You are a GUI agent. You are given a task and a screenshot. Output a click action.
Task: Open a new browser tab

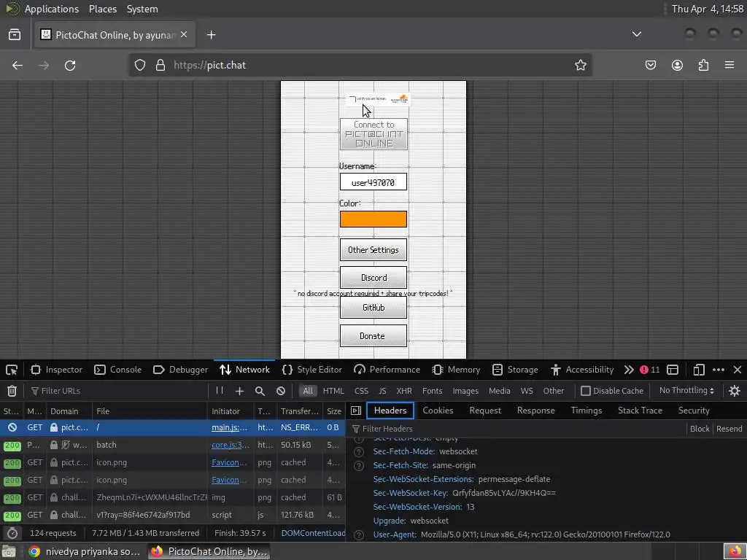coord(211,35)
